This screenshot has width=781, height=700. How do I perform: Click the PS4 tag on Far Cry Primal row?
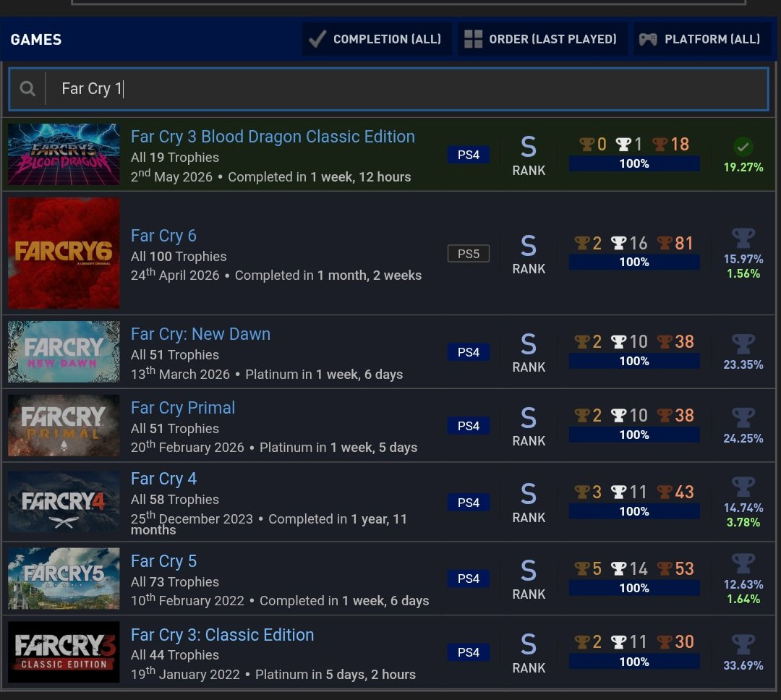coord(468,426)
